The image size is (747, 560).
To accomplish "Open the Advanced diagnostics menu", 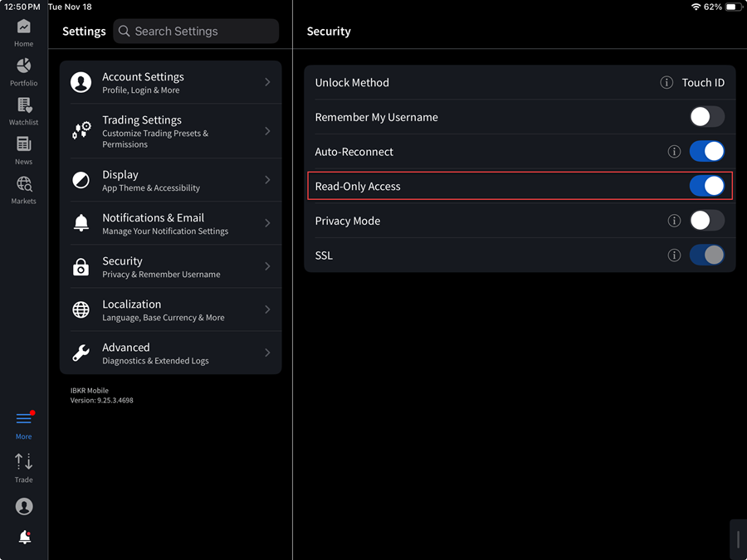I will (x=170, y=353).
